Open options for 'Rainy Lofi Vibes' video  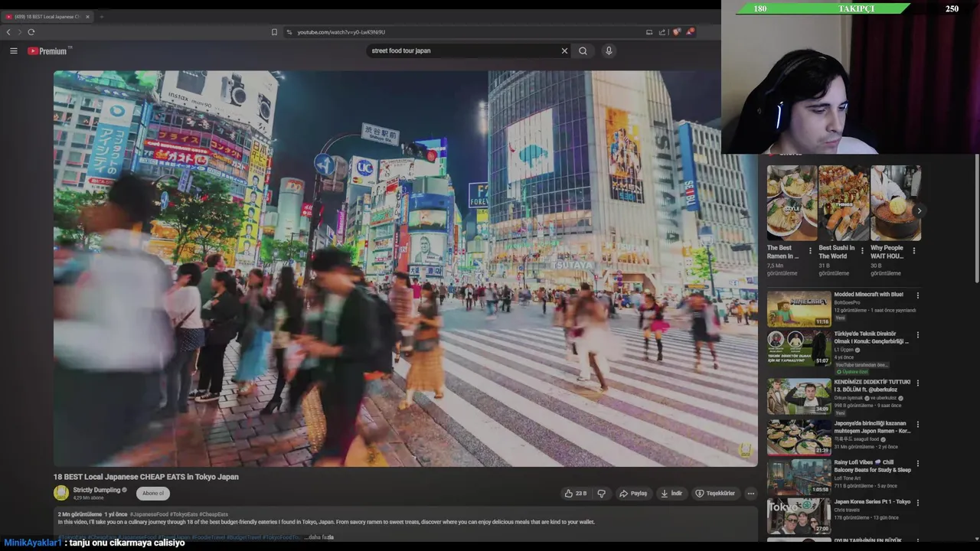pyautogui.click(x=917, y=464)
